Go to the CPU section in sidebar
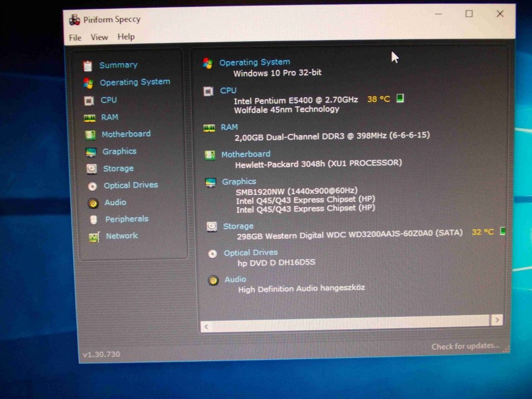The width and height of the screenshot is (532, 399). click(x=109, y=100)
